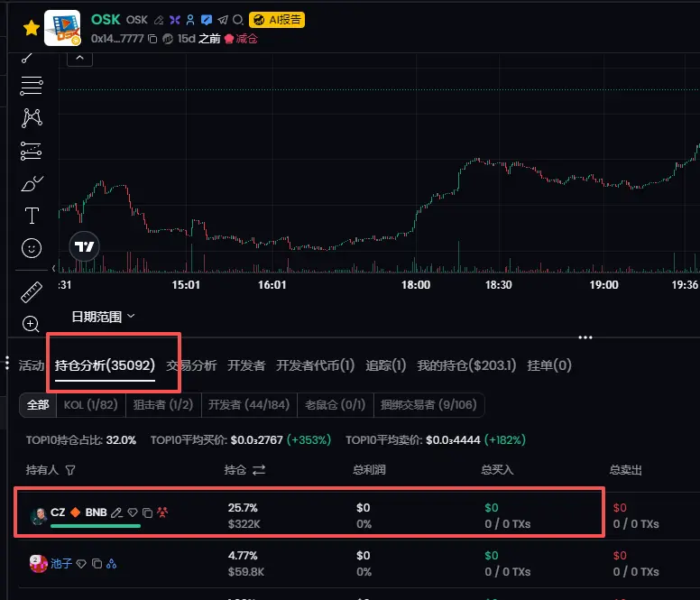Click the 25.7% holding value
Image resolution: width=700 pixels, height=600 pixels.
tap(243, 508)
